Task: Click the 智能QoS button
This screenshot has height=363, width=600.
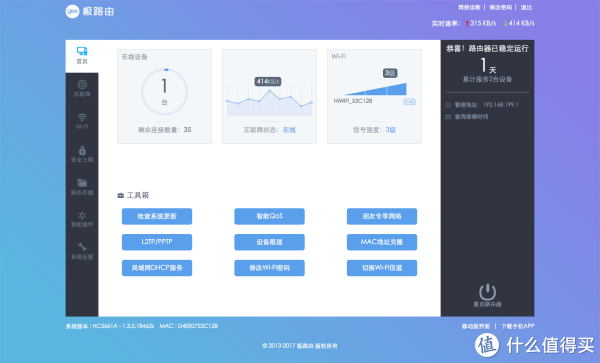Action: pos(269,216)
